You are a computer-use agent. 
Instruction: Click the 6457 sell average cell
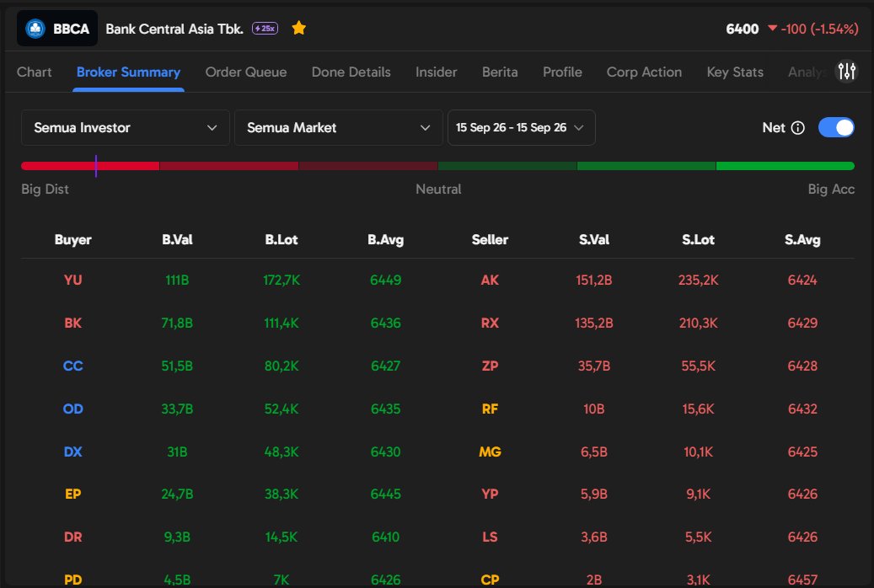pyautogui.click(x=802, y=580)
